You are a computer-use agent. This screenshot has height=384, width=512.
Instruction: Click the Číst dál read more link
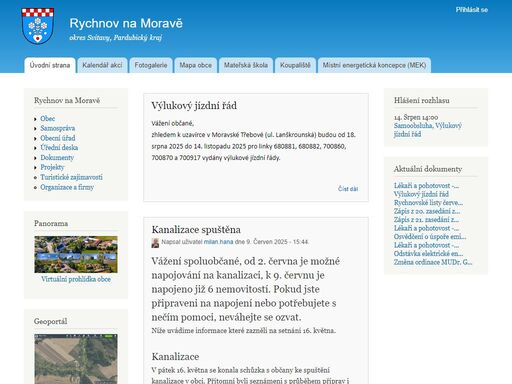tap(348, 189)
